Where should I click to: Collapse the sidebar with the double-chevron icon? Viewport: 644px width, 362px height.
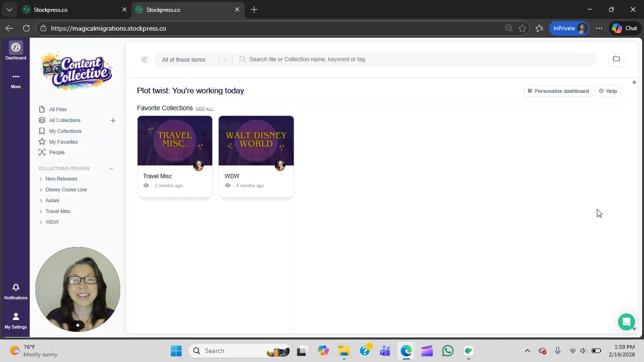pos(144,59)
